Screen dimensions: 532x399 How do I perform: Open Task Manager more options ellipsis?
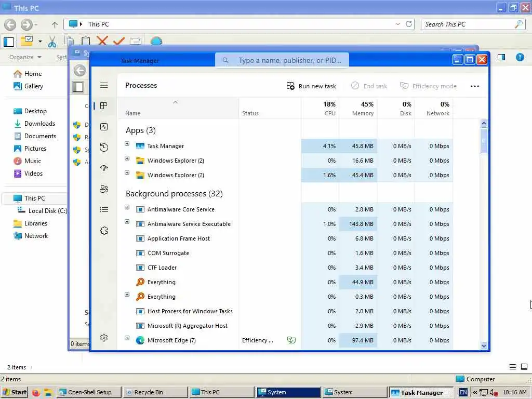tap(475, 86)
